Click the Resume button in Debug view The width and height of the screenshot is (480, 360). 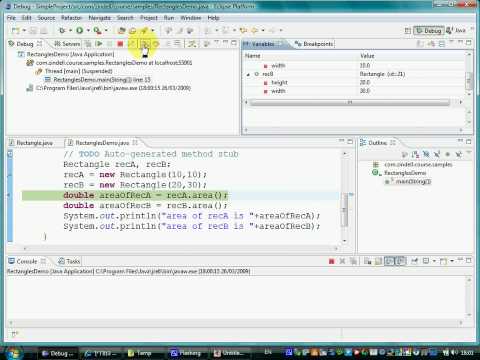point(99,44)
